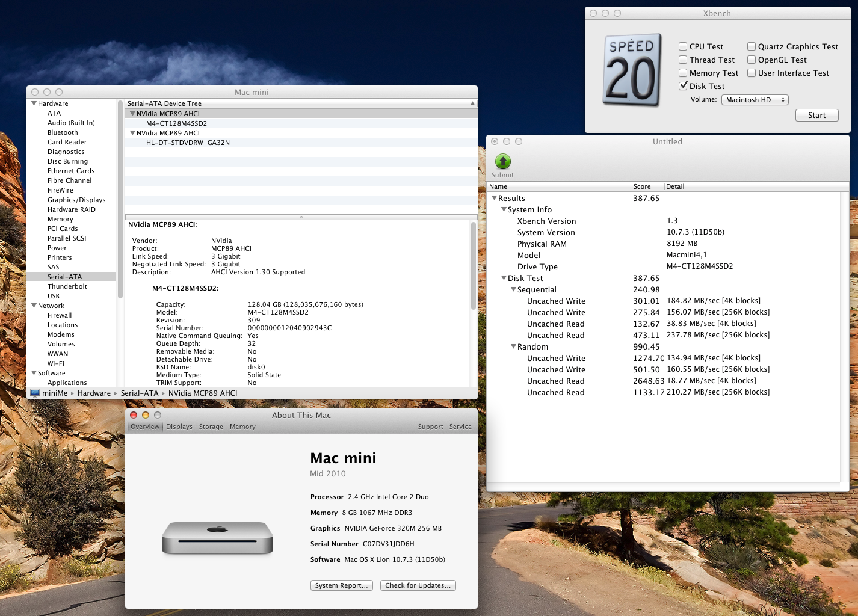
Task: Collapse the Results disclosure triangle
Action: click(494, 198)
